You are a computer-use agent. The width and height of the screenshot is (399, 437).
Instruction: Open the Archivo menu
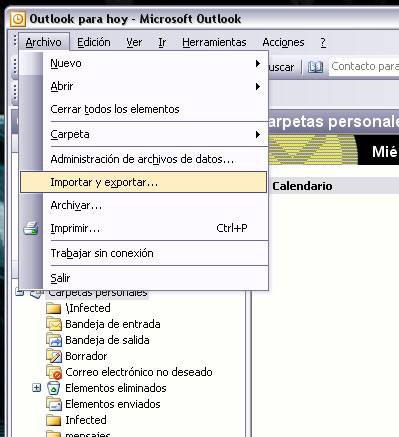[x=44, y=42]
